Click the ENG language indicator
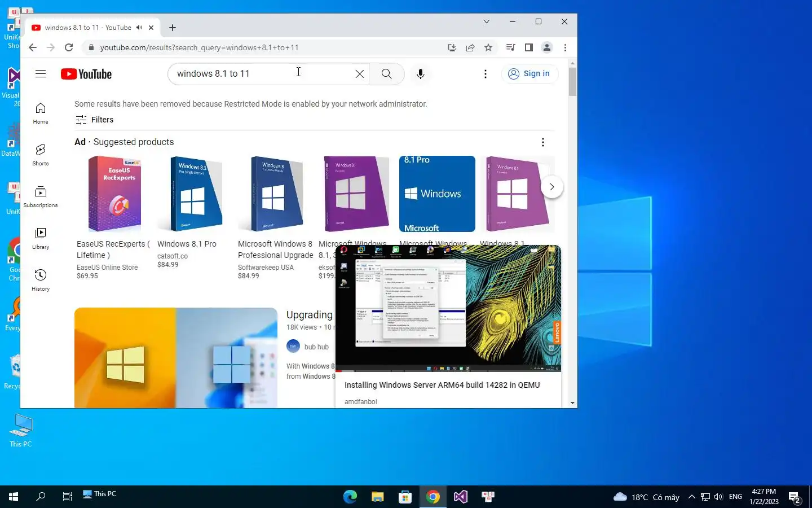 point(735,497)
